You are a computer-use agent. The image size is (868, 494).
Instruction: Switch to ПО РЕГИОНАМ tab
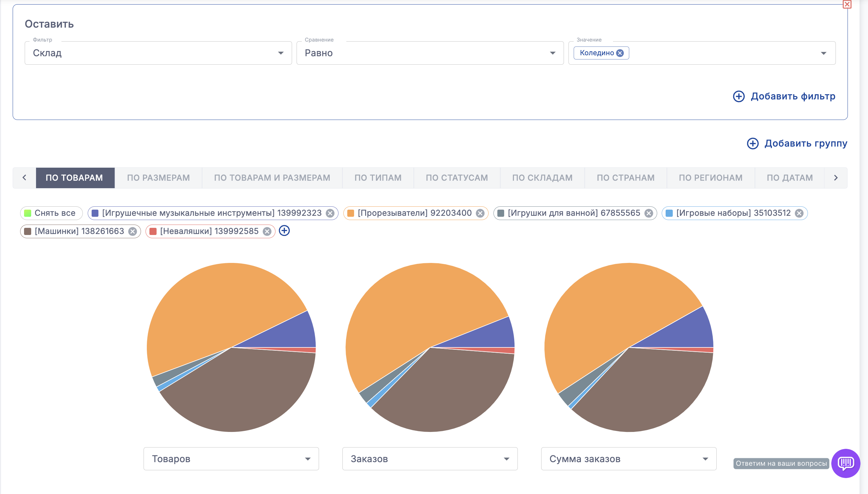pos(710,178)
